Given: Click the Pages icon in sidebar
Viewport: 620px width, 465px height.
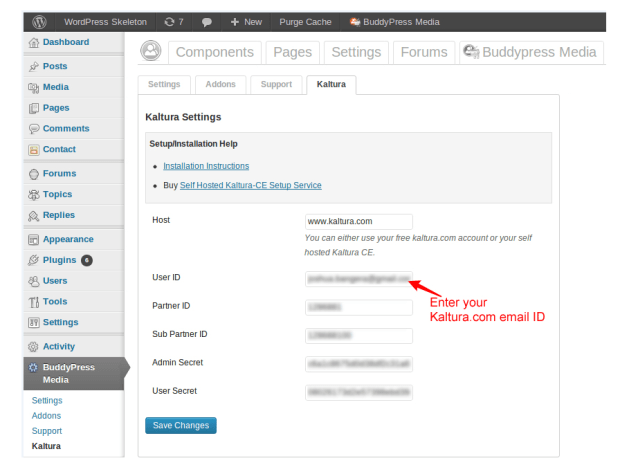Looking at the screenshot, I should click(x=34, y=108).
